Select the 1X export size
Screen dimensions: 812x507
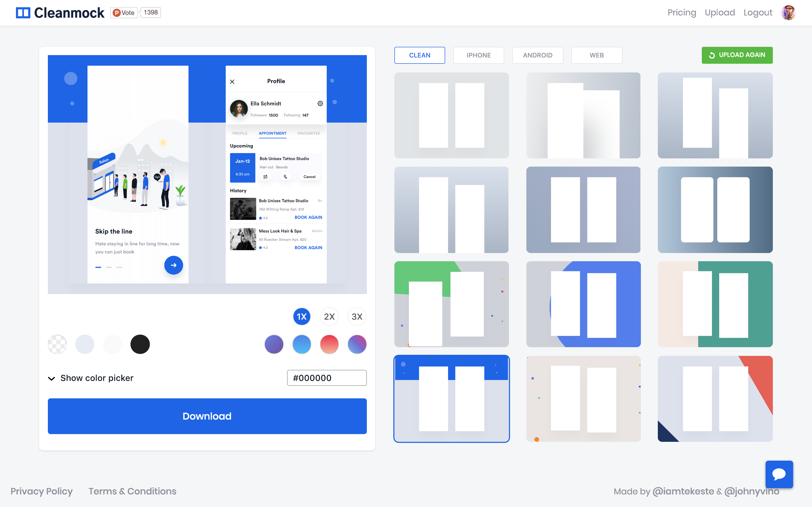pyautogui.click(x=302, y=316)
